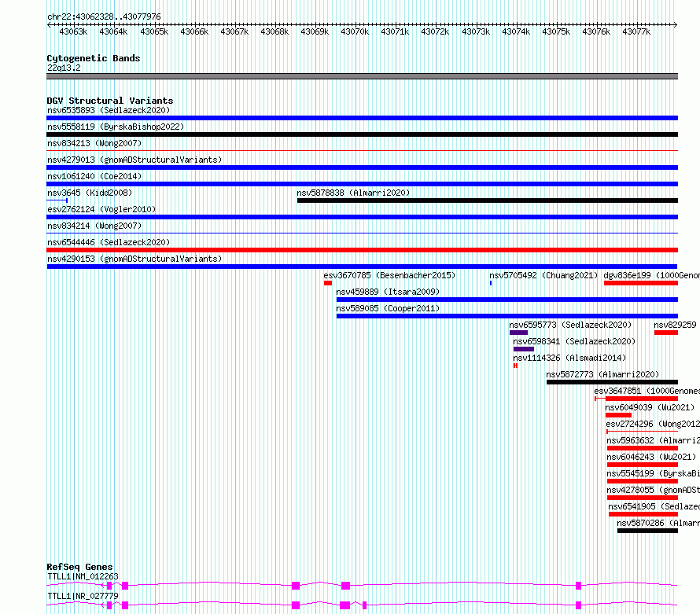Click the esv3647851 variant label
Screen dimensions: 700x614
pyautogui.click(x=647, y=391)
